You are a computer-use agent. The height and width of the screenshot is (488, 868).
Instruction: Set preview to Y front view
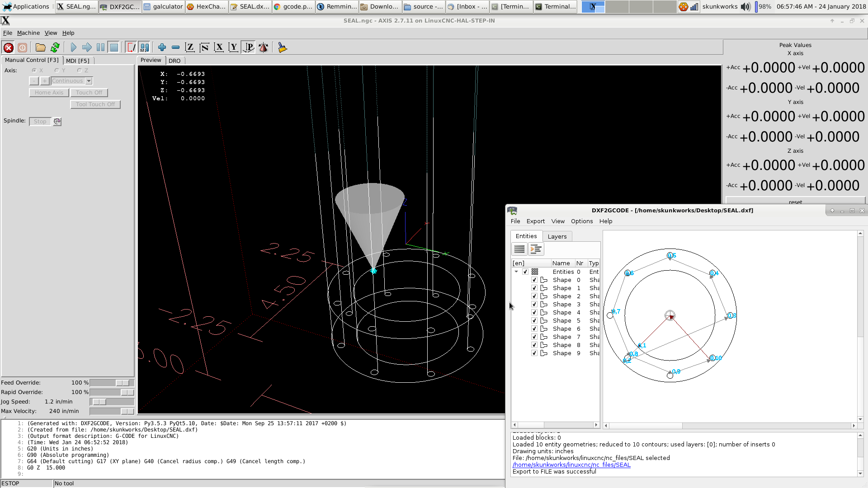click(x=233, y=47)
